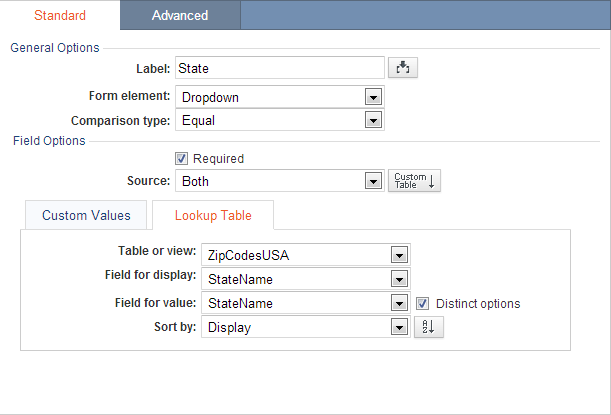
Task: Click the ZipCodesUSA table selection text
Action: coord(249,256)
